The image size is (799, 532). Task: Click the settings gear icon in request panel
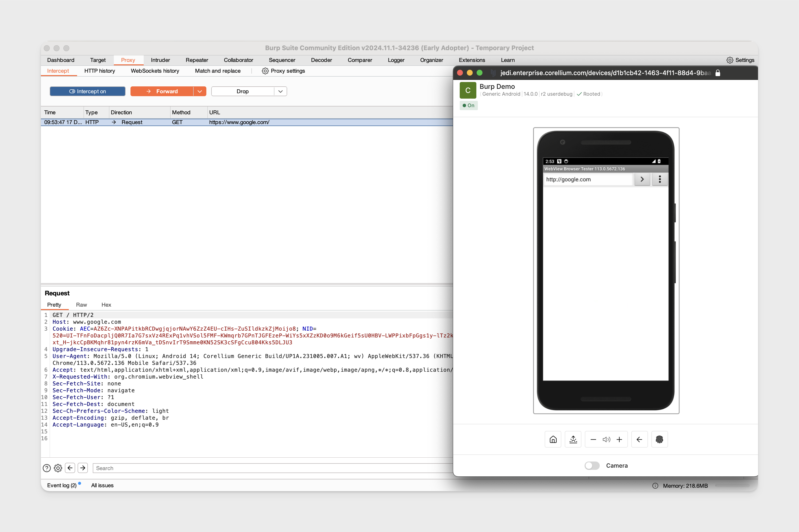pos(58,468)
